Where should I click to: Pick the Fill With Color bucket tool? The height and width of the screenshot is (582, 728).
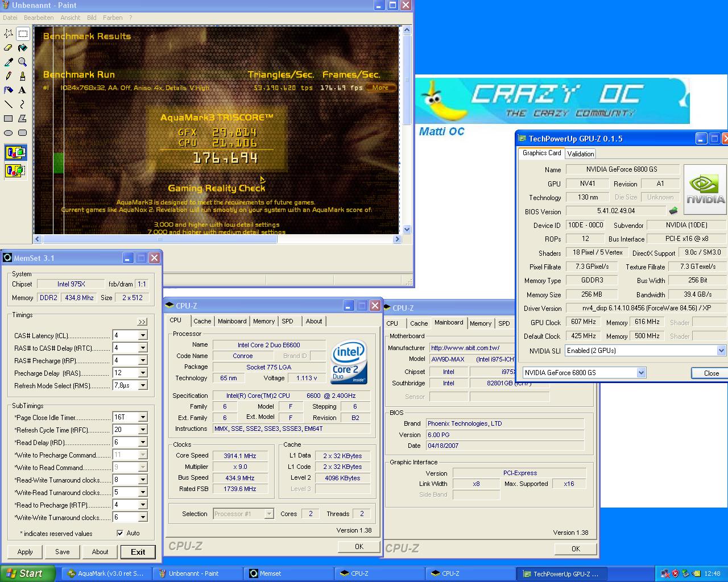(x=22, y=48)
